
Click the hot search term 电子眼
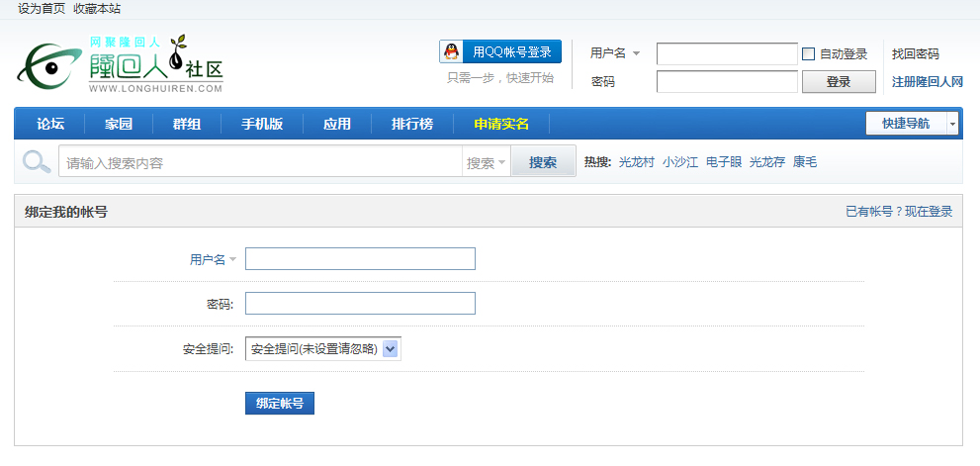click(x=724, y=162)
